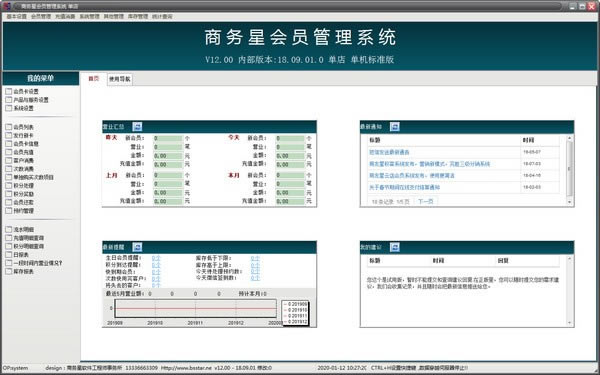Screen dimensions: 600x375
Task: Go to 下一页 of notifications
Action: 426,201
